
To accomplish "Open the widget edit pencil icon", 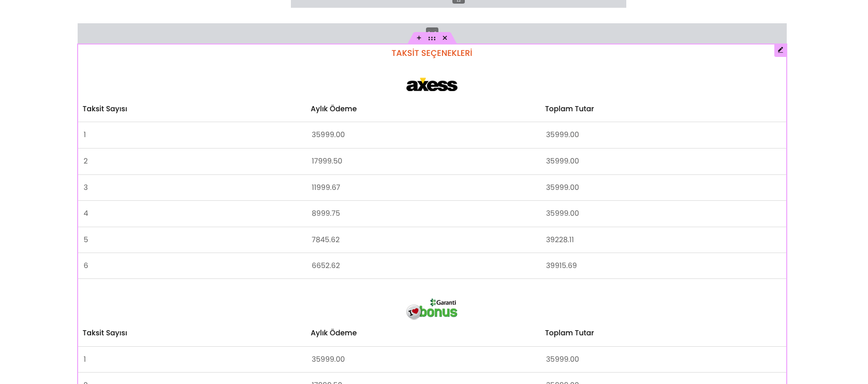I will click(x=781, y=50).
